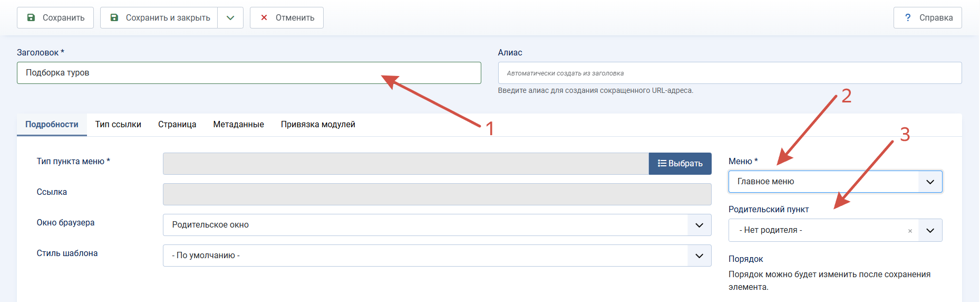Open the Привязка модулей tab
The image size is (980, 302).
(x=318, y=125)
